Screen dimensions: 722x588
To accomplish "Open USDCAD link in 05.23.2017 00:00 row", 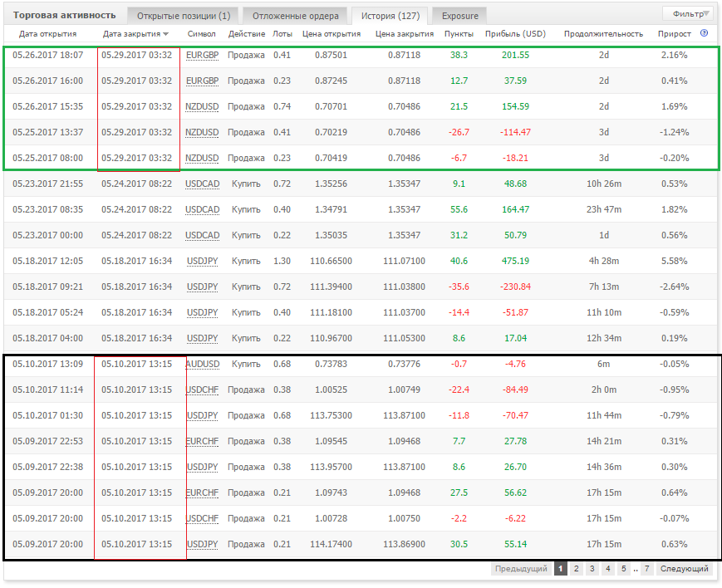I will pyautogui.click(x=202, y=236).
